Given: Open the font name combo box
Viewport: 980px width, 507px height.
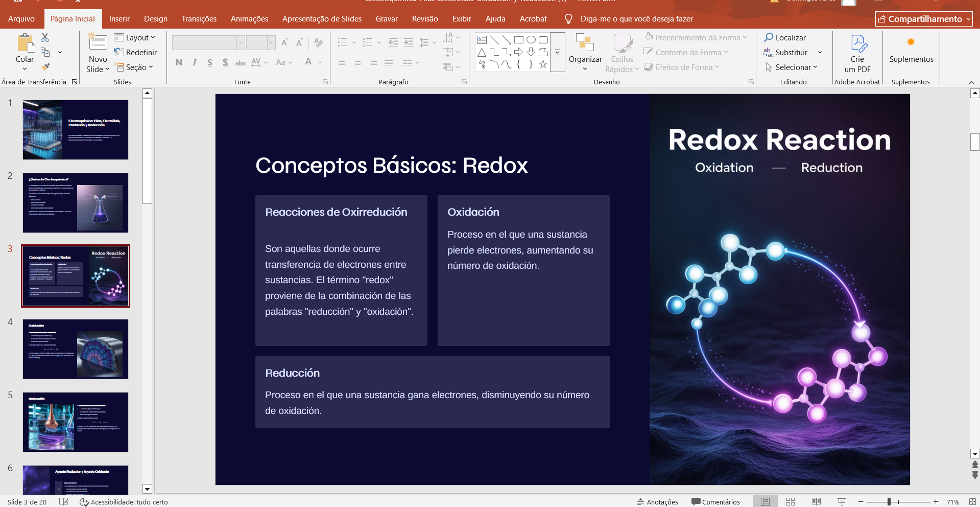Looking at the screenshot, I should 208,42.
